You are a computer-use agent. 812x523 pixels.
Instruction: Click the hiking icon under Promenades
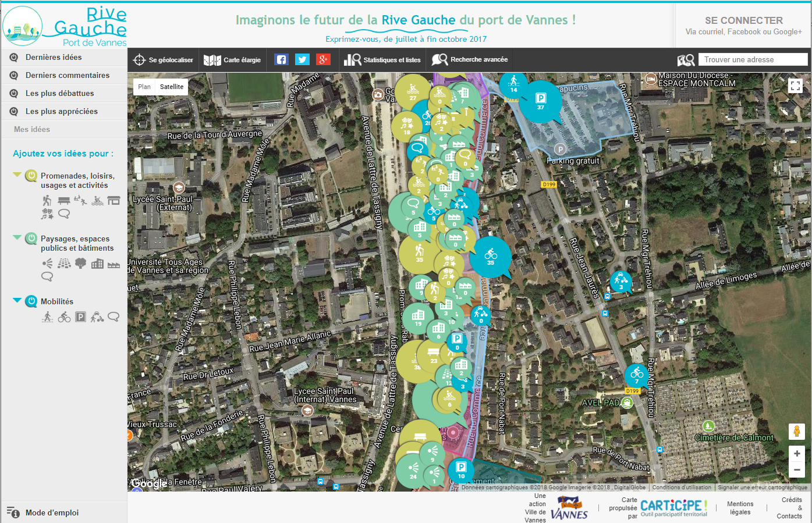(x=47, y=201)
